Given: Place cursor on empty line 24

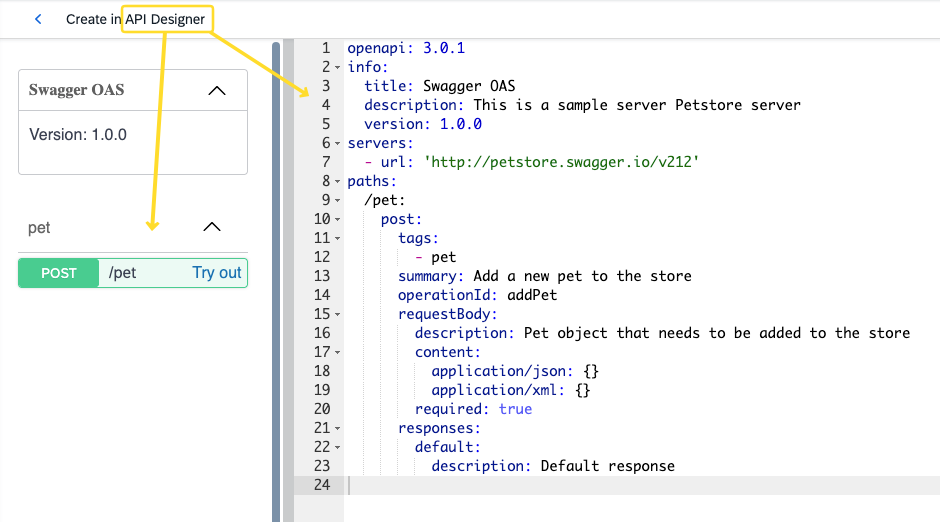Looking at the screenshot, I should click(641, 485).
